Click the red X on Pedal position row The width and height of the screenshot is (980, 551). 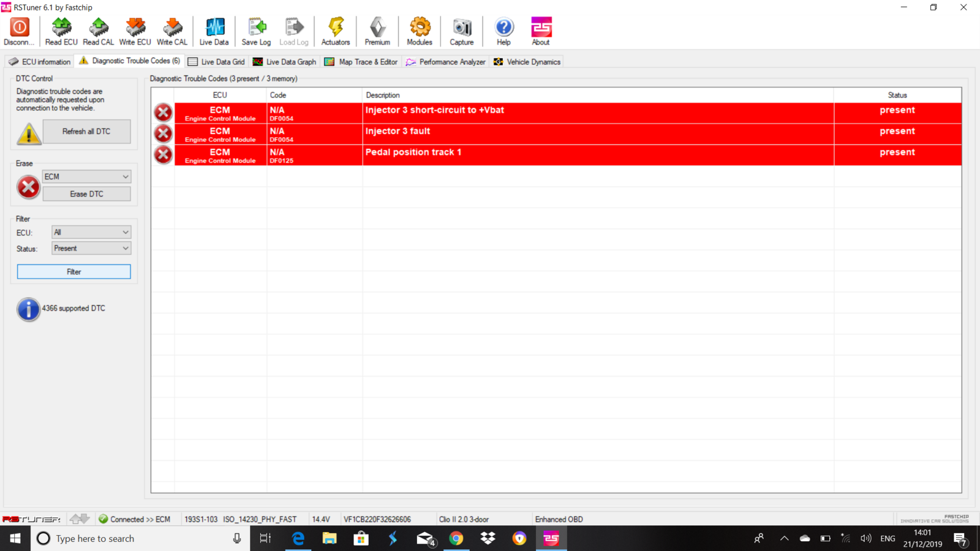(163, 155)
